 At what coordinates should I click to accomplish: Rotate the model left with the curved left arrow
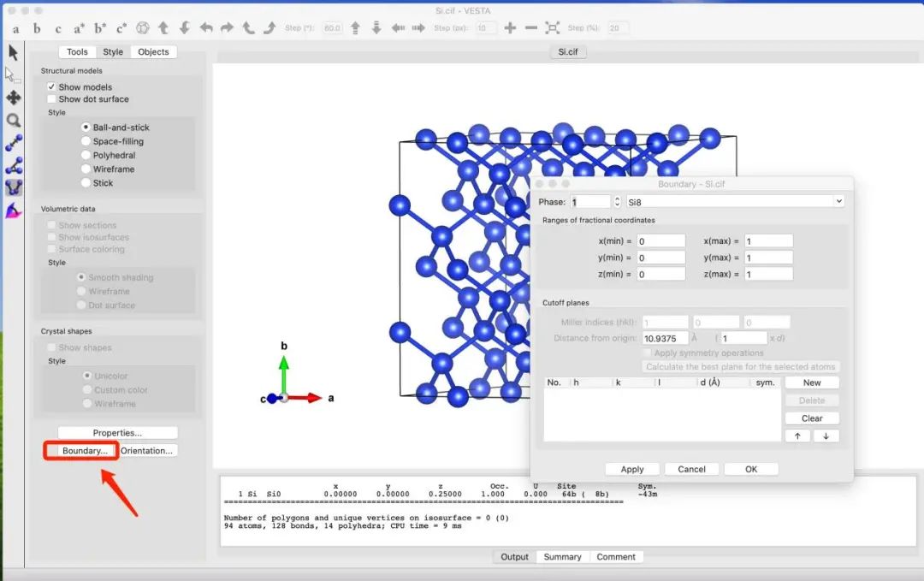(x=206, y=27)
